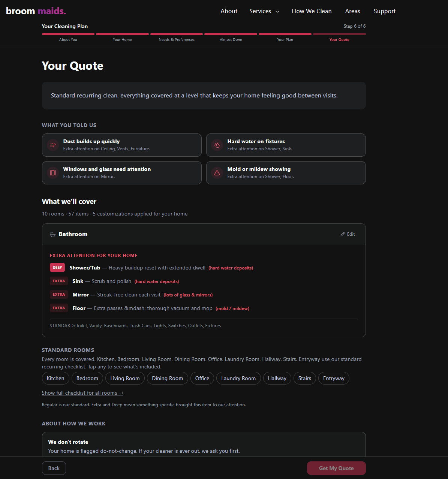Screen dimensions: 448x479
Task: Open the Mold or mildew showing card
Action: tap(286, 173)
